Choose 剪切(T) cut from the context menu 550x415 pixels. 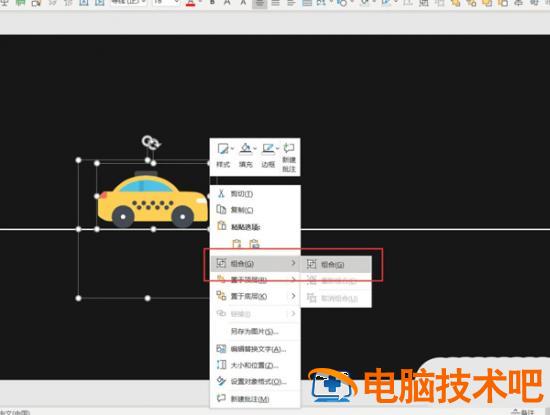coord(255,194)
